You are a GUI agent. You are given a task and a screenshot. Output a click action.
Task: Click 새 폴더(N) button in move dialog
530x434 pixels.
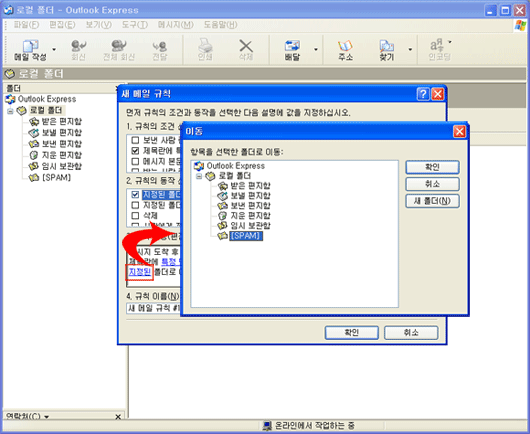point(432,201)
